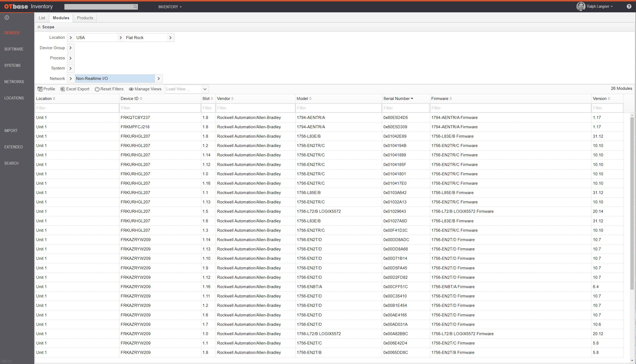
Task: Click the Location column filter field
Action: coord(77,108)
